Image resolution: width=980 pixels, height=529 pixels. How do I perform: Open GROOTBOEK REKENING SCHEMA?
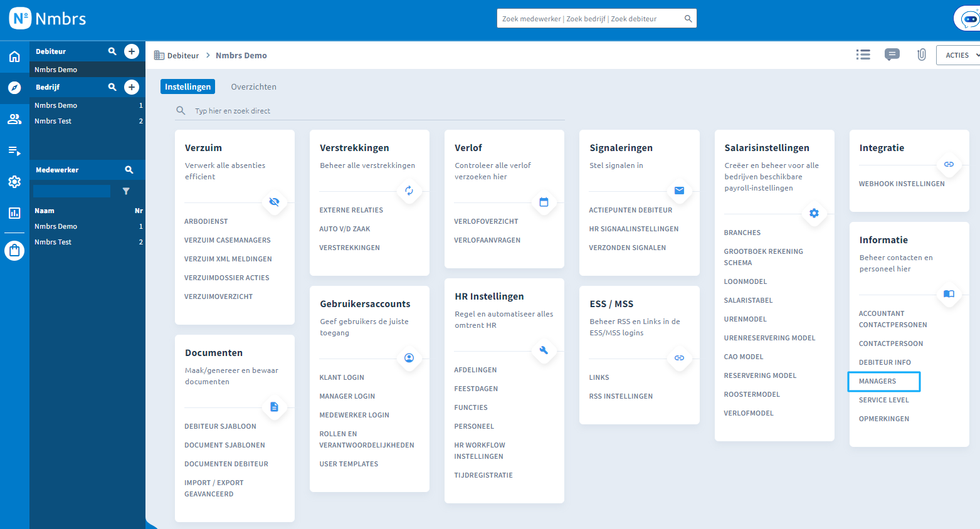click(x=764, y=257)
